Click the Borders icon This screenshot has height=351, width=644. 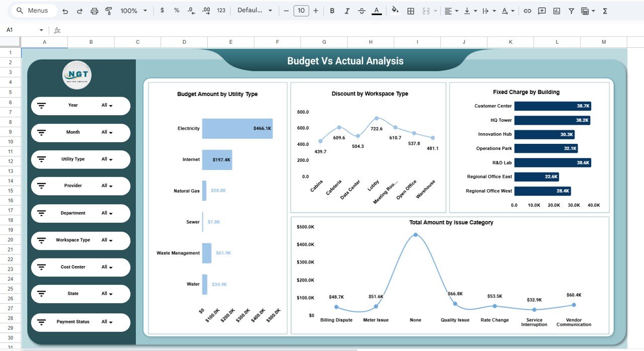click(x=411, y=10)
